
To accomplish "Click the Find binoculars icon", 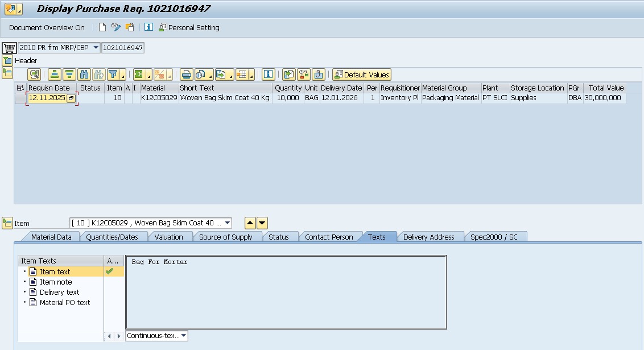I will [x=84, y=75].
